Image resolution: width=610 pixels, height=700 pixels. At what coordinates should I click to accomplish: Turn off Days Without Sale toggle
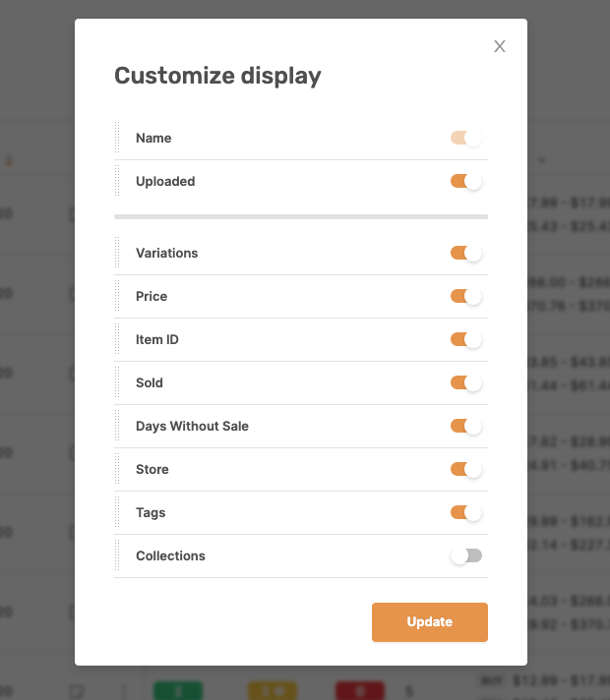pyautogui.click(x=466, y=427)
